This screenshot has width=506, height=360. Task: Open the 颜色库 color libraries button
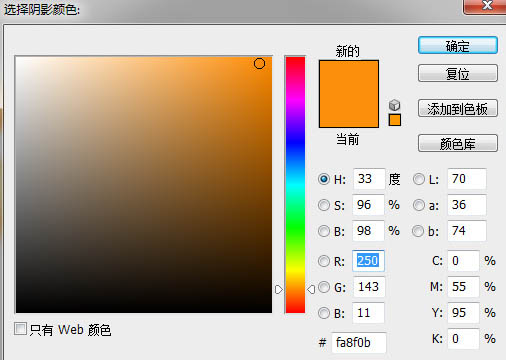pyautogui.click(x=458, y=143)
